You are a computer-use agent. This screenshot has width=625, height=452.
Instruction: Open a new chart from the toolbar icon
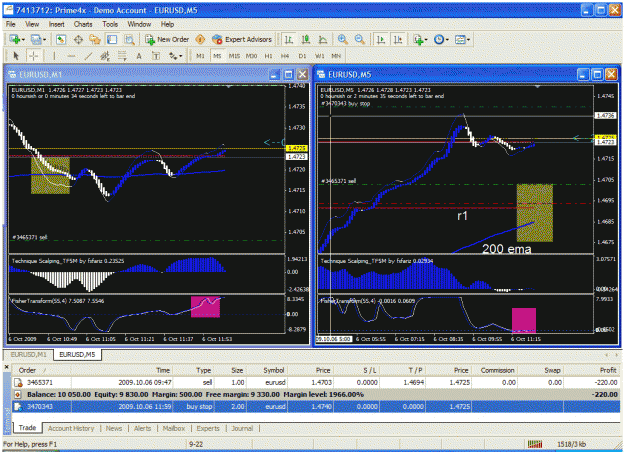point(15,39)
